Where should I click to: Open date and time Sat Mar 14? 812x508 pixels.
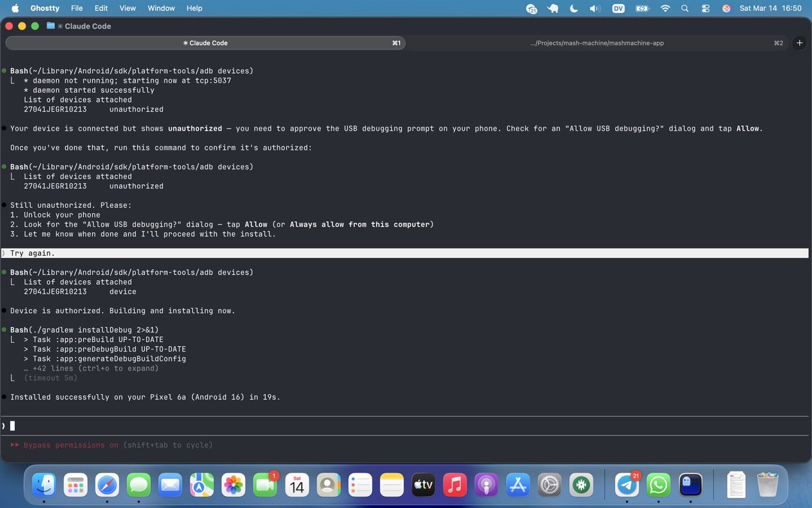[771, 8]
